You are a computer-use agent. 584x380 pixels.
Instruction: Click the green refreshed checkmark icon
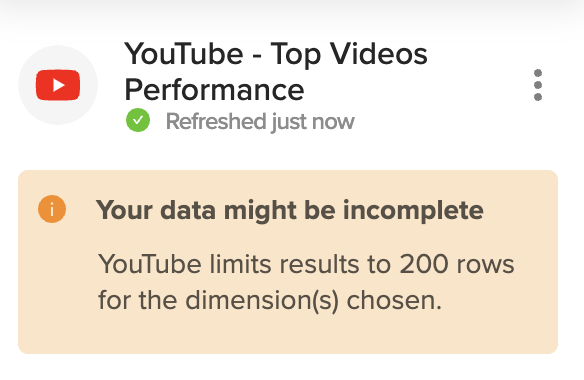pyautogui.click(x=138, y=120)
